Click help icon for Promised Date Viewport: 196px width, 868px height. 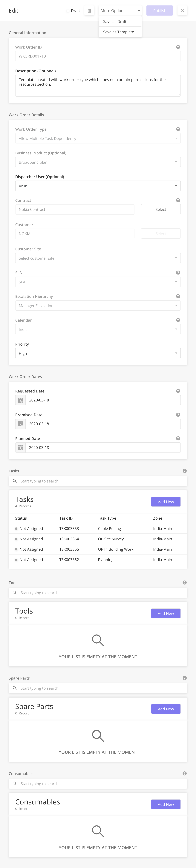[178, 415]
